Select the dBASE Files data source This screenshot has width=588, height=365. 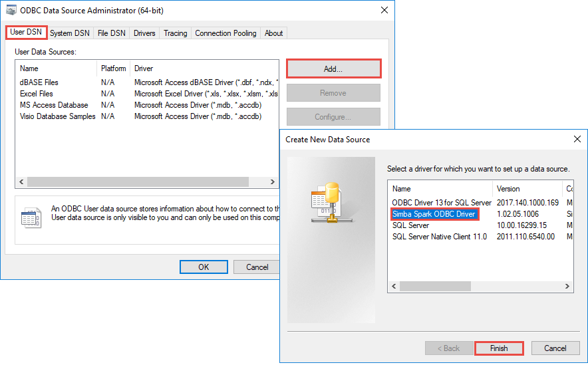(39, 82)
